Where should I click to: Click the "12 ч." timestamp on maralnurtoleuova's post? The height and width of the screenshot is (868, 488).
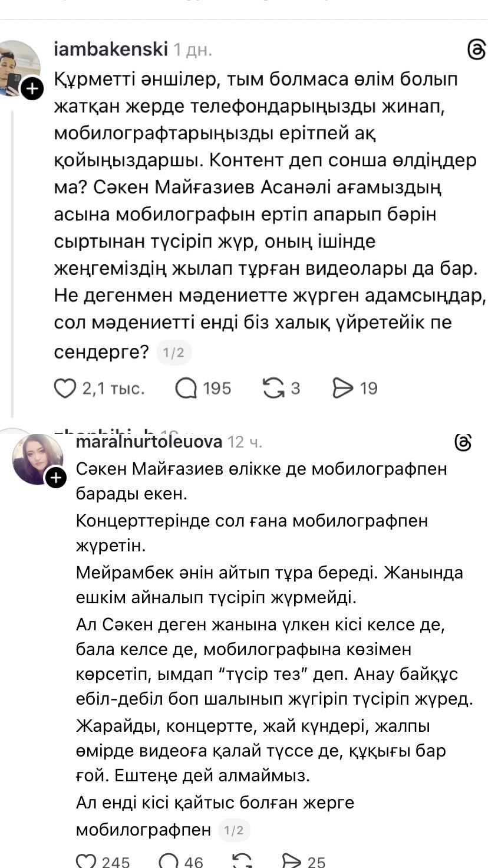pyautogui.click(x=245, y=442)
